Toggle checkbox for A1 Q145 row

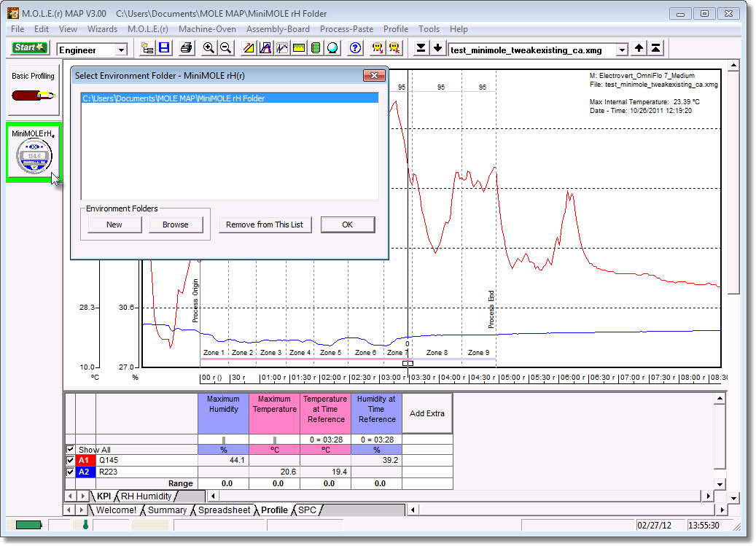[71, 460]
